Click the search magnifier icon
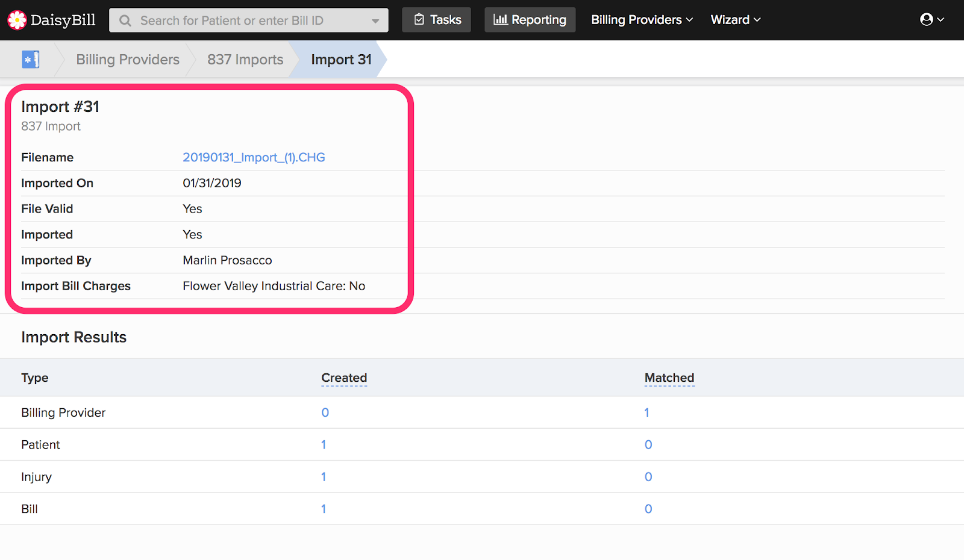Image resolution: width=964 pixels, height=560 pixels. point(125,20)
